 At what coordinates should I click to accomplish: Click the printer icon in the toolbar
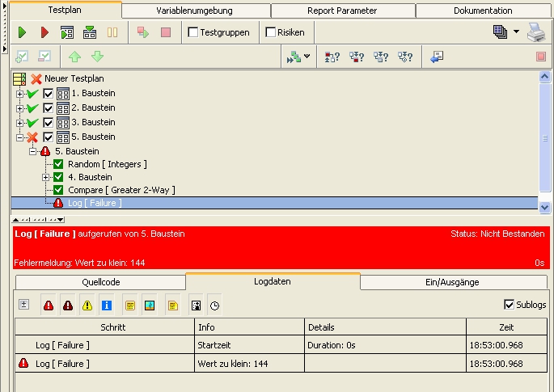(x=537, y=32)
